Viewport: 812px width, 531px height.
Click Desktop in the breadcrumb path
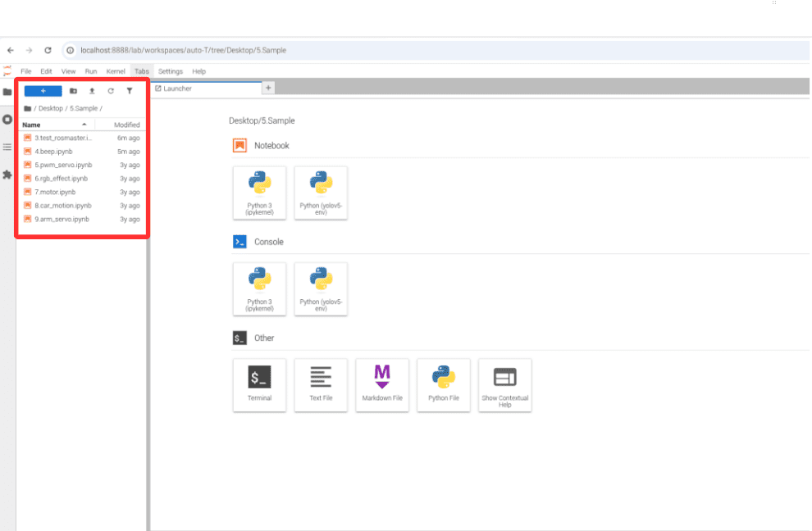51,108
